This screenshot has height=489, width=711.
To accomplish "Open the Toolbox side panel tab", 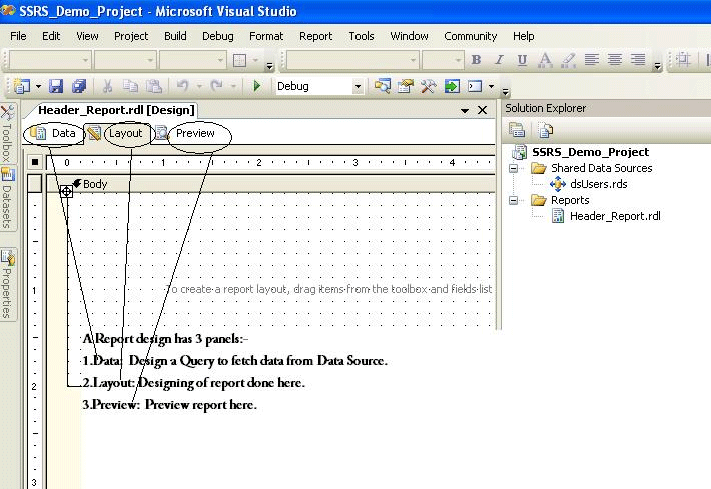I will tap(7, 132).
